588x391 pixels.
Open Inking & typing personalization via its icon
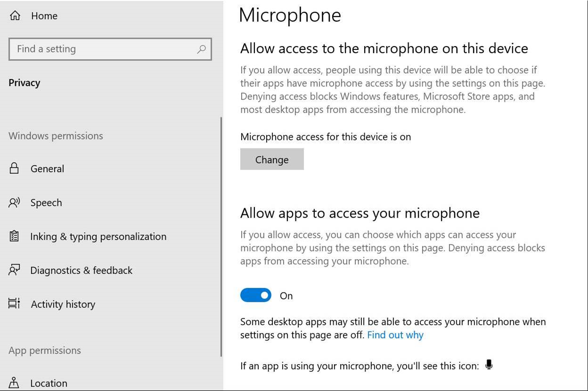pos(15,236)
